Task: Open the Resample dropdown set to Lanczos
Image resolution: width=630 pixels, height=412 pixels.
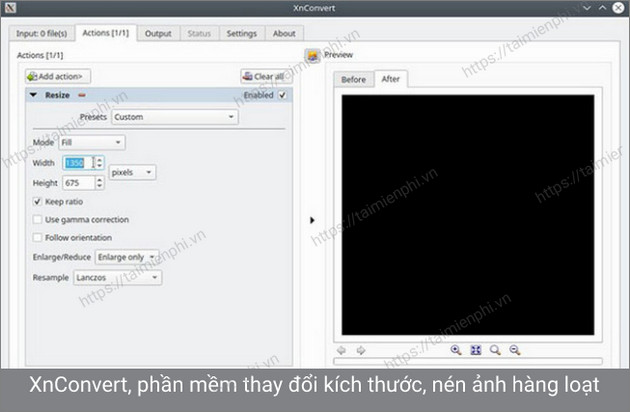Action: (x=117, y=278)
